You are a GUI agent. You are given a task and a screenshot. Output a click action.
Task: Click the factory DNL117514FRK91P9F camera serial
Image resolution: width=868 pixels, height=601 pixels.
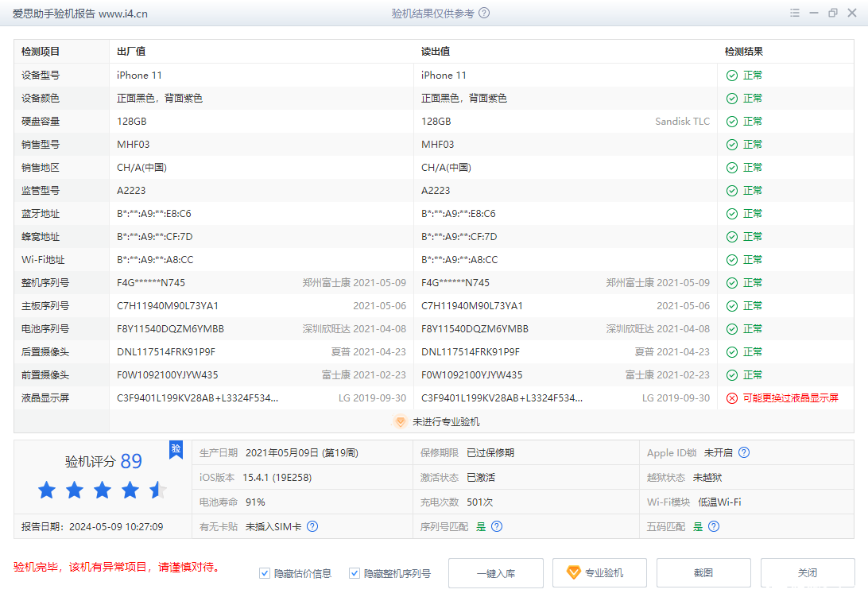166,352
